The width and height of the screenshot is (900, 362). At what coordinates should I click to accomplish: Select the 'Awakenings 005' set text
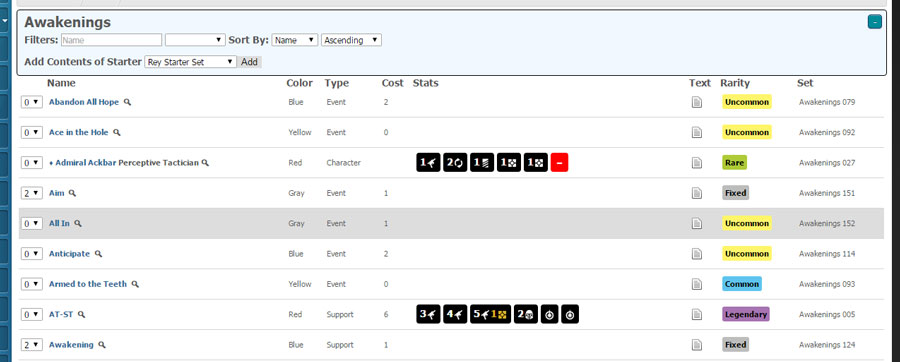[827, 314]
